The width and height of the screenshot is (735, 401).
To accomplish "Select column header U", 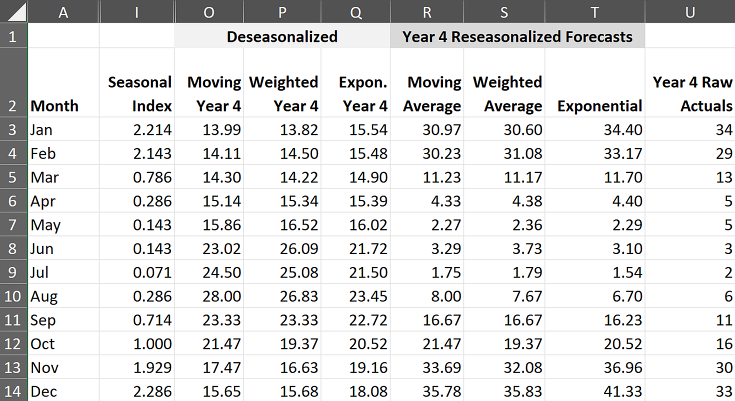I will pyautogui.click(x=690, y=12).
